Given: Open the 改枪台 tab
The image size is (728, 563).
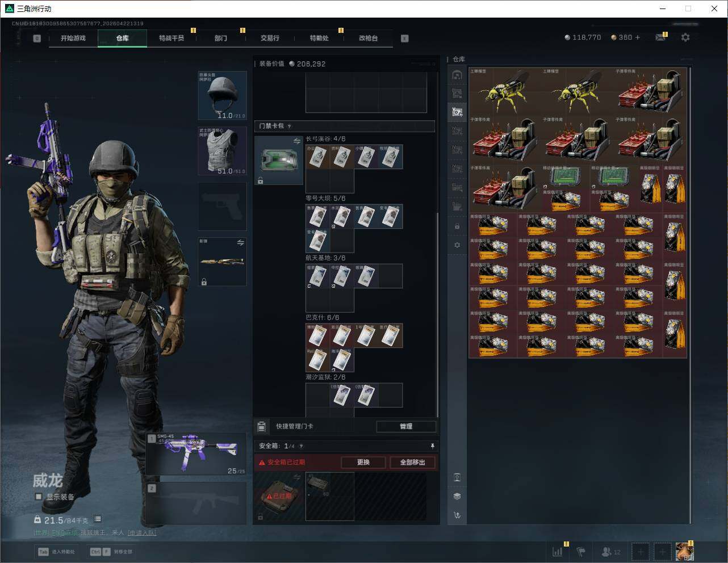Looking at the screenshot, I should 368,38.
